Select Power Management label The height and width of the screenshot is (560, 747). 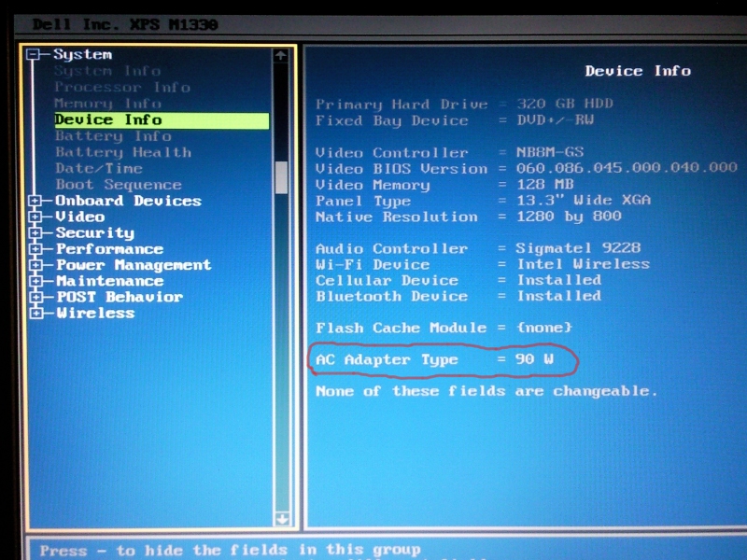(x=134, y=265)
